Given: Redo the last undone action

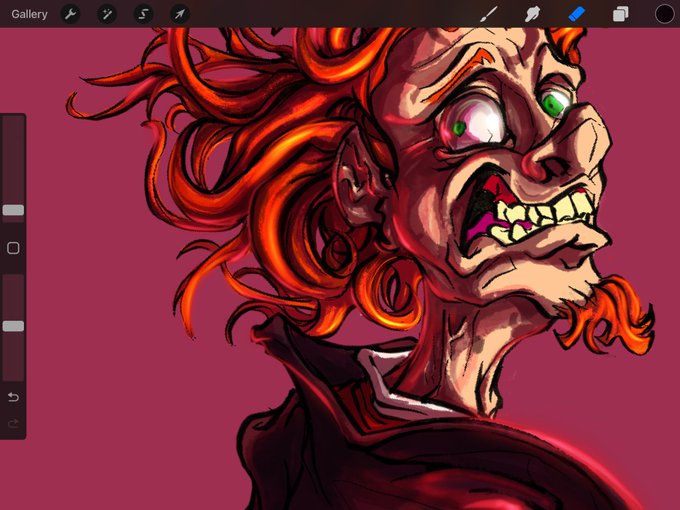Looking at the screenshot, I should click(x=13, y=423).
